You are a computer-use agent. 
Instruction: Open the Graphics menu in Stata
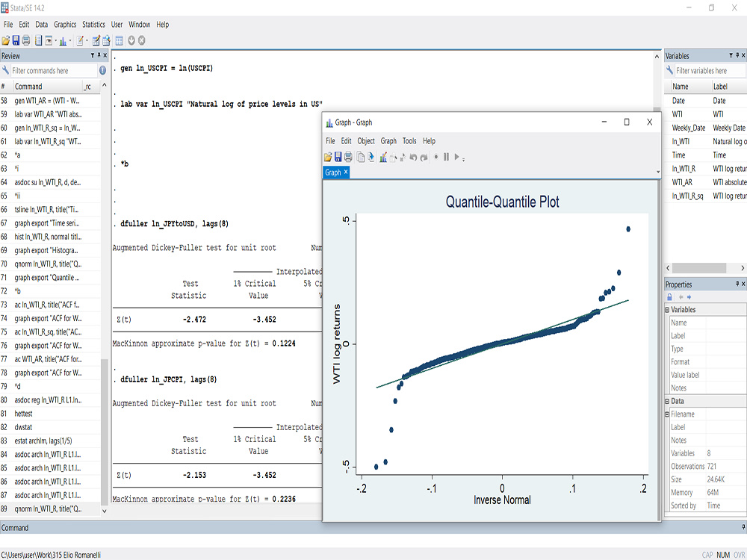point(65,25)
